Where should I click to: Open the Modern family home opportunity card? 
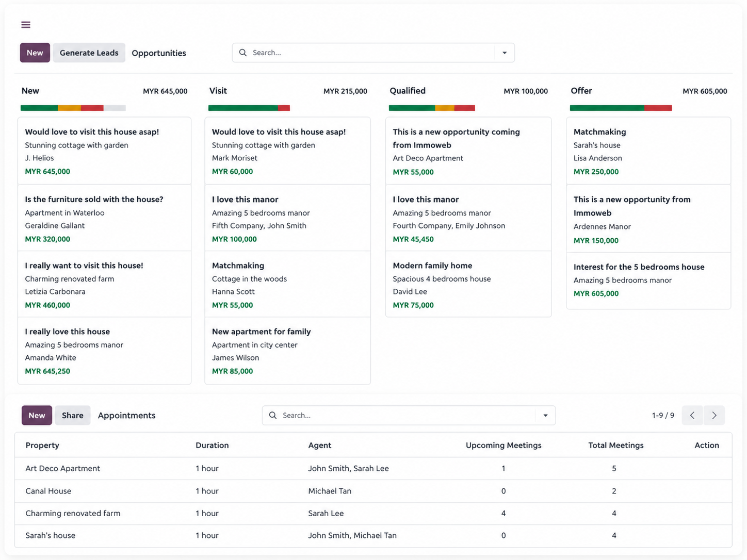pos(468,285)
